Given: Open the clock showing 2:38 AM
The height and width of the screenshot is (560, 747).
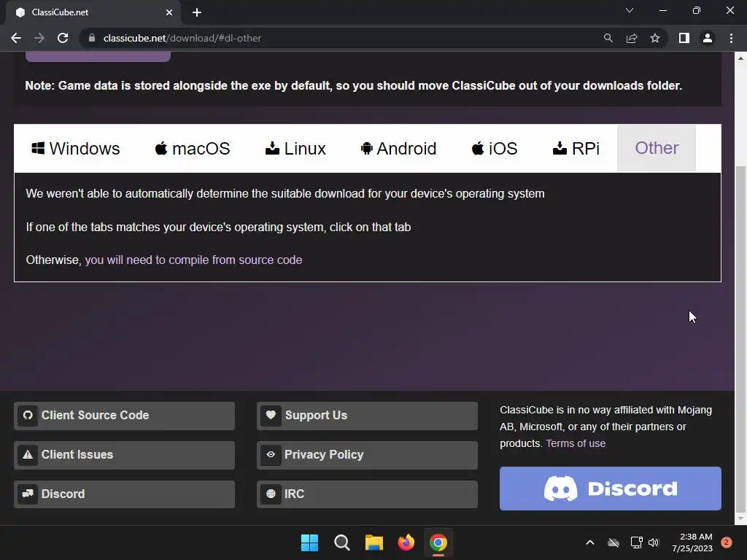Looking at the screenshot, I should (692, 542).
